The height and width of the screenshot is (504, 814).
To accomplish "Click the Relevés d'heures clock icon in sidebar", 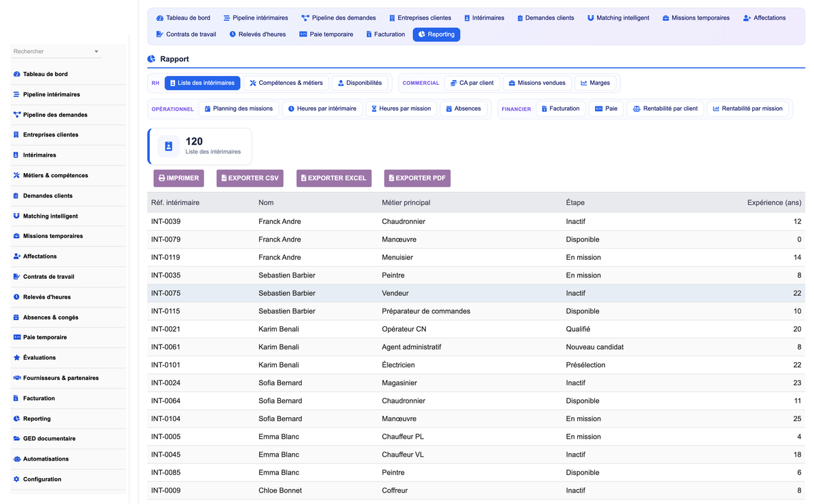I will tap(17, 297).
